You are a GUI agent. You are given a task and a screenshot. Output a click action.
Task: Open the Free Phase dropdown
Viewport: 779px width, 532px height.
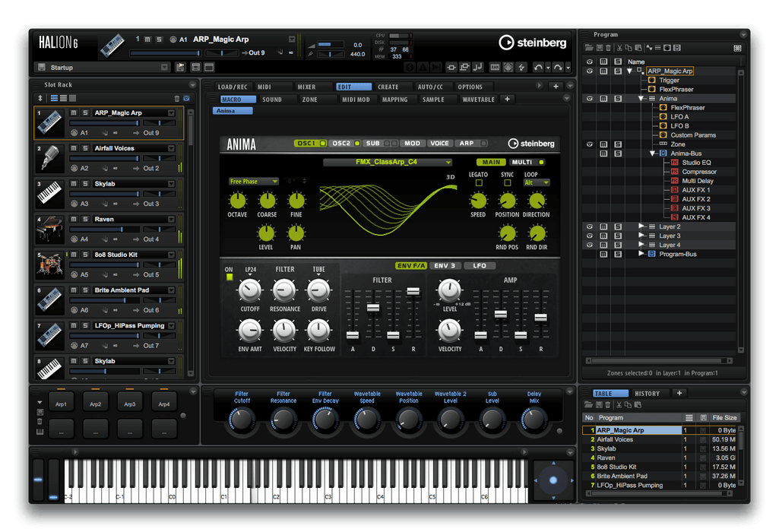tap(254, 182)
